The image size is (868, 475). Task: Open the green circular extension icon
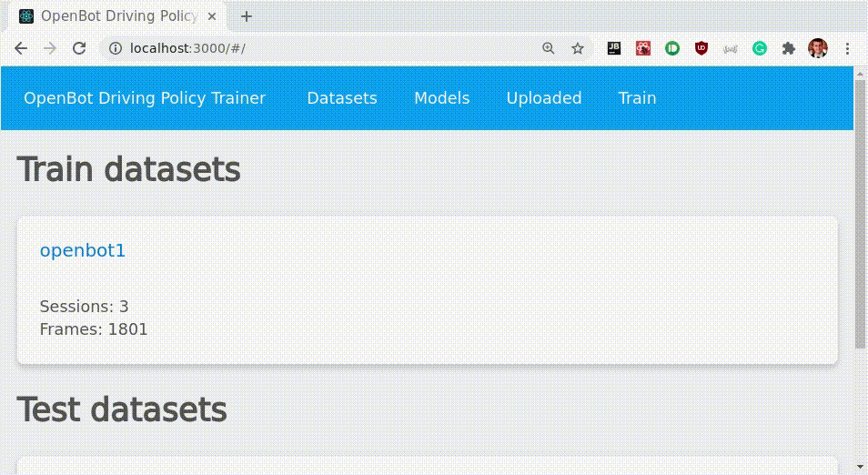point(672,49)
